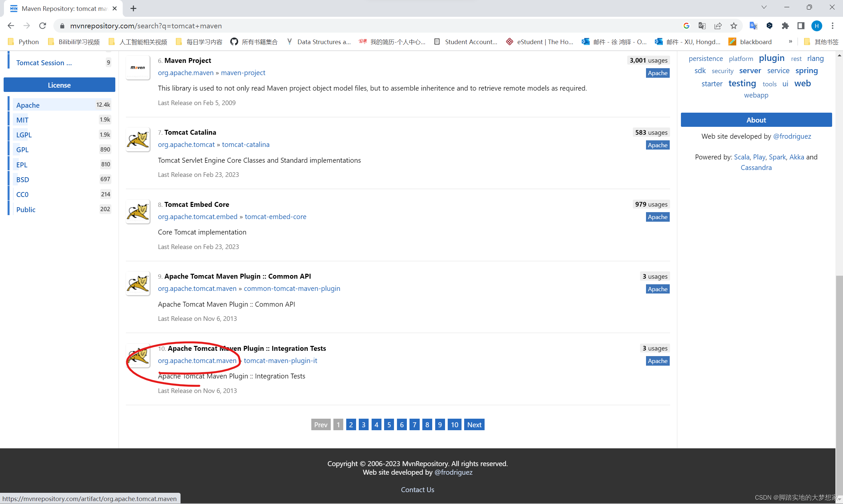
Task: Click the Maven Project logo thumbnail
Action: [x=138, y=68]
